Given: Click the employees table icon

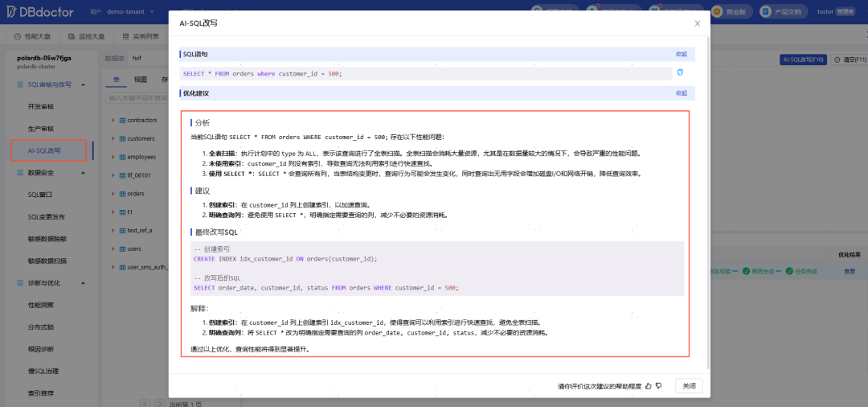Looking at the screenshot, I should click(x=122, y=157).
